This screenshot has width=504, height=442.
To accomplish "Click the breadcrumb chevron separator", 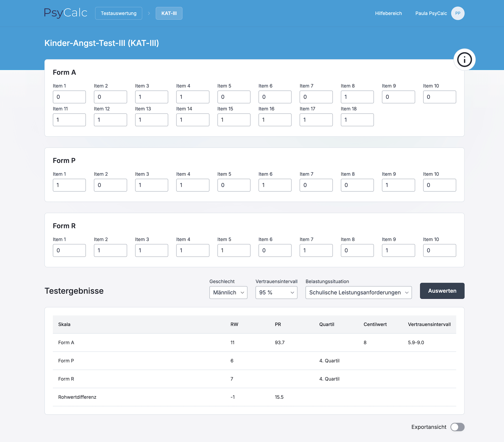I will tap(149, 13).
